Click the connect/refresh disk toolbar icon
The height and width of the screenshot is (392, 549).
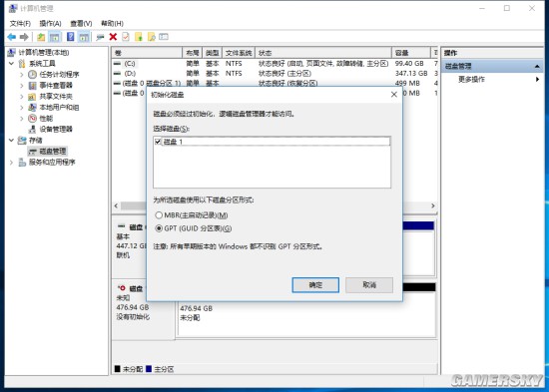coord(100,37)
